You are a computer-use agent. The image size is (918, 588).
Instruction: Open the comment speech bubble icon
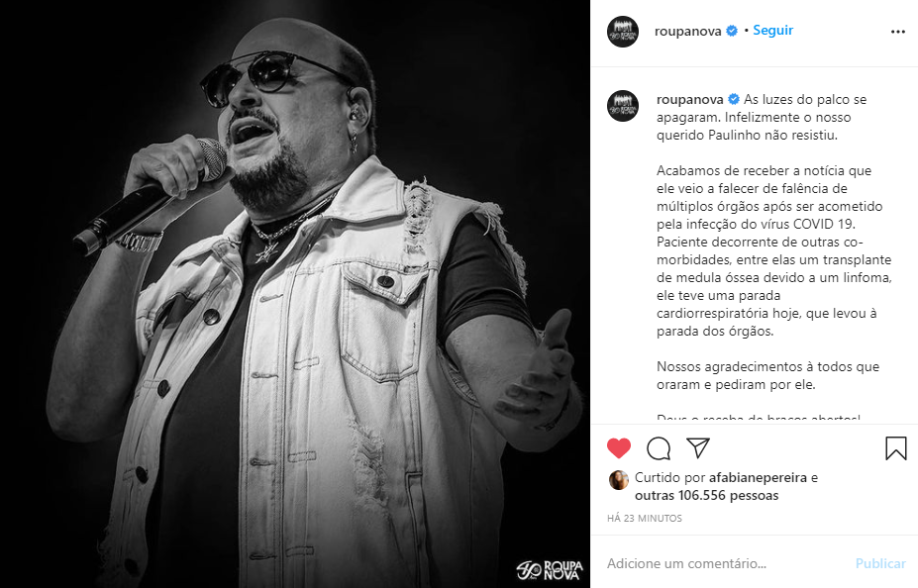pyautogui.click(x=659, y=448)
